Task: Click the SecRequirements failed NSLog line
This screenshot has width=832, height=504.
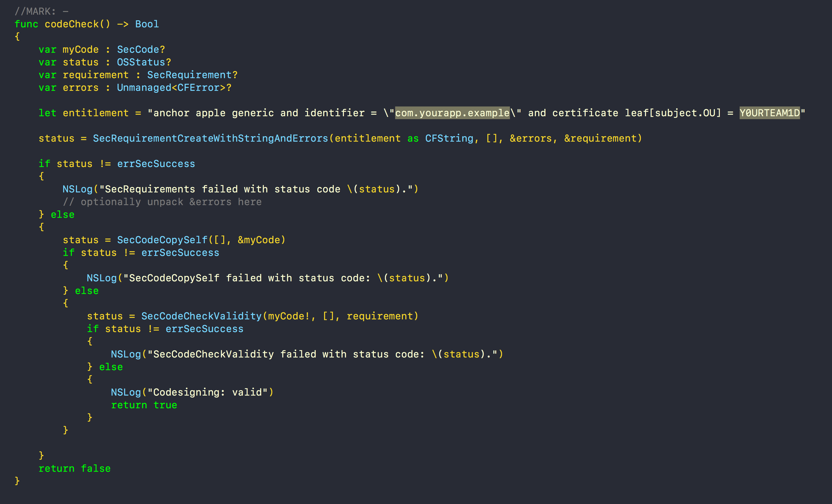Action: [236, 189]
